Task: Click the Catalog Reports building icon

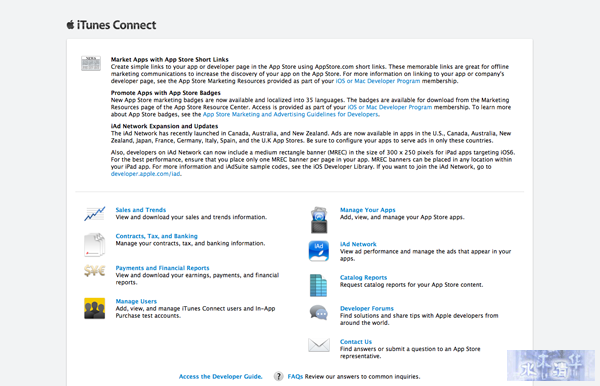Action: (x=318, y=285)
